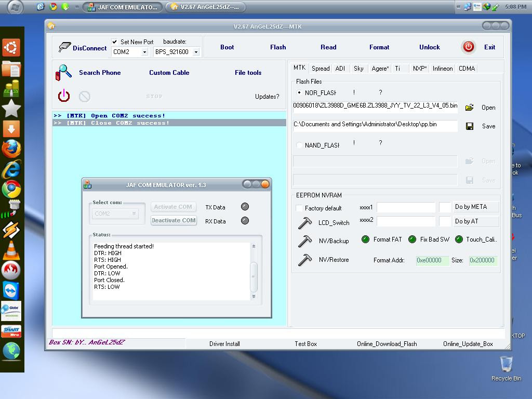Click the Search Phone magnifier icon
The image size is (532, 399).
pos(63,73)
